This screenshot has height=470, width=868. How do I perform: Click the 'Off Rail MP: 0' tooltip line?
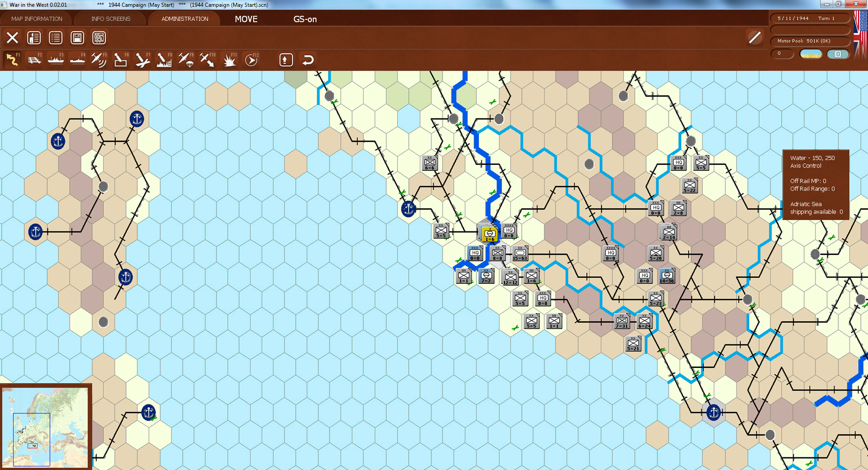click(808, 181)
